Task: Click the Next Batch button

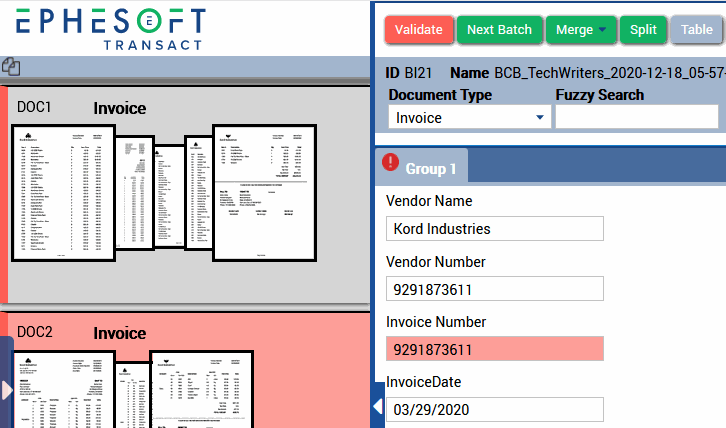Action: point(499,30)
